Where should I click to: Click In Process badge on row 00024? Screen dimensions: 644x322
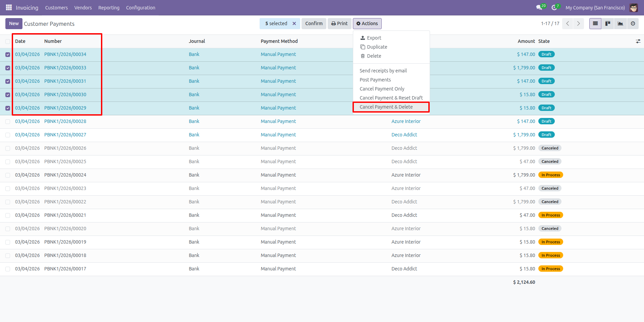click(551, 175)
